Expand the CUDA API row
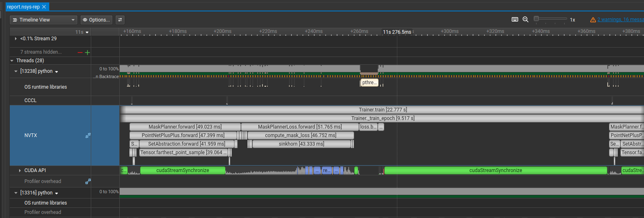The width and height of the screenshot is (644, 218). pyautogui.click(x=20, y=170)
